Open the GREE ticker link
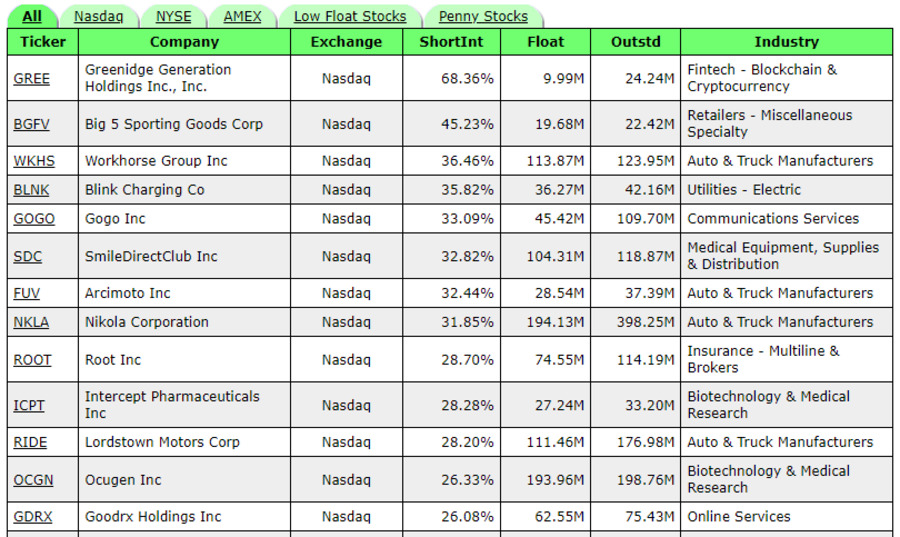 [x=31, y=78]
